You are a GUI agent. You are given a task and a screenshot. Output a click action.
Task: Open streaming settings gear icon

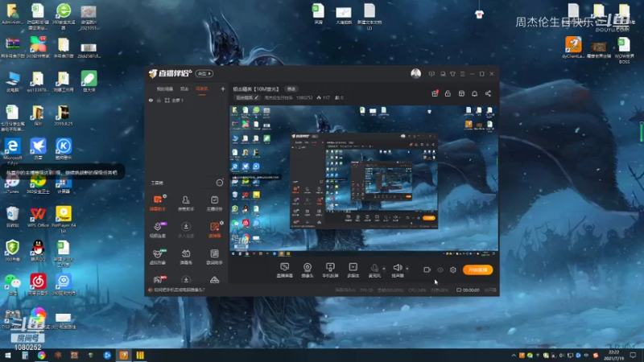(453, 269)
